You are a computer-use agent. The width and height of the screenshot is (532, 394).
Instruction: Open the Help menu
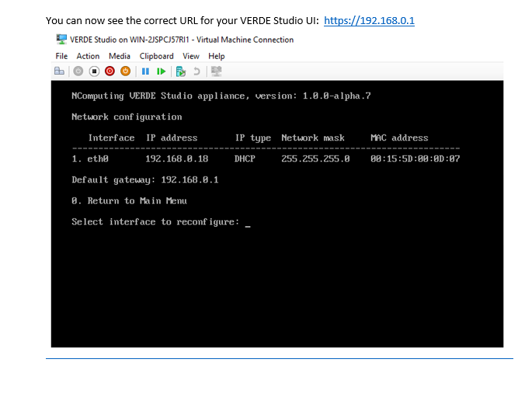coord(217,56)
